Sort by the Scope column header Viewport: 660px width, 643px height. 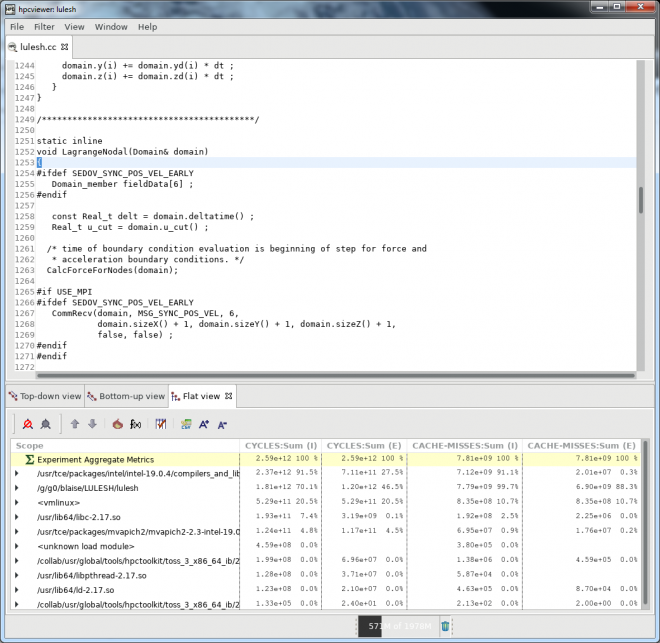[125, 445]
